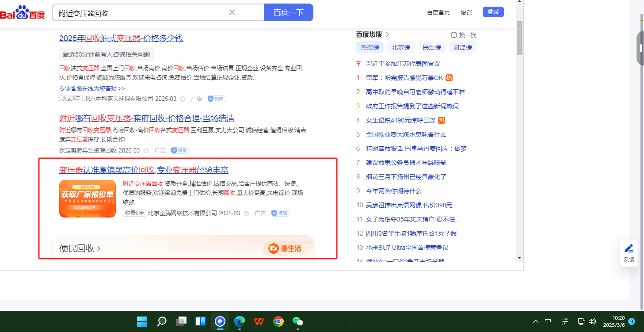Image resolution: width=644 pixels, height=332 pixels.
Task: Open WPS Office from the taskbar
Action: tap(259, 321)
